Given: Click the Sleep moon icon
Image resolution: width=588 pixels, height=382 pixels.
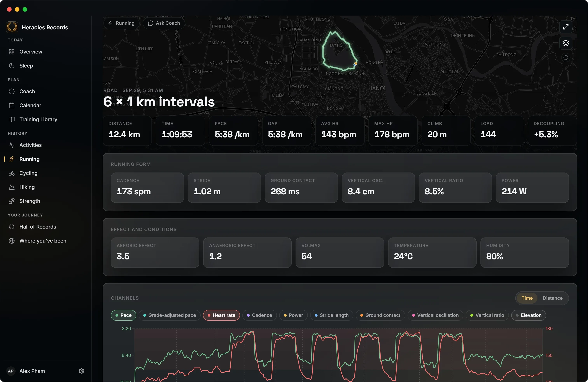Looking at the screenshot, I should pyautogui.click(x=12, y=66).
